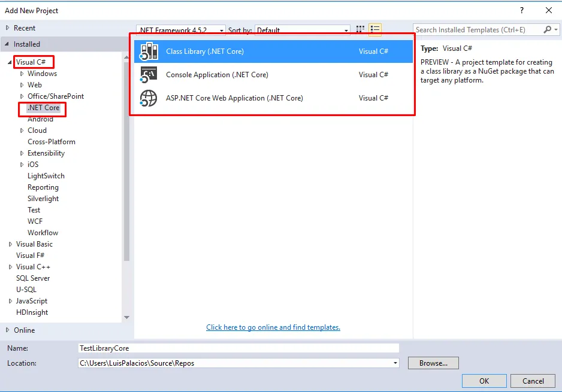Screen dimensions: 562x392
Task: Click OK to create project
Action: pos(484,381)
